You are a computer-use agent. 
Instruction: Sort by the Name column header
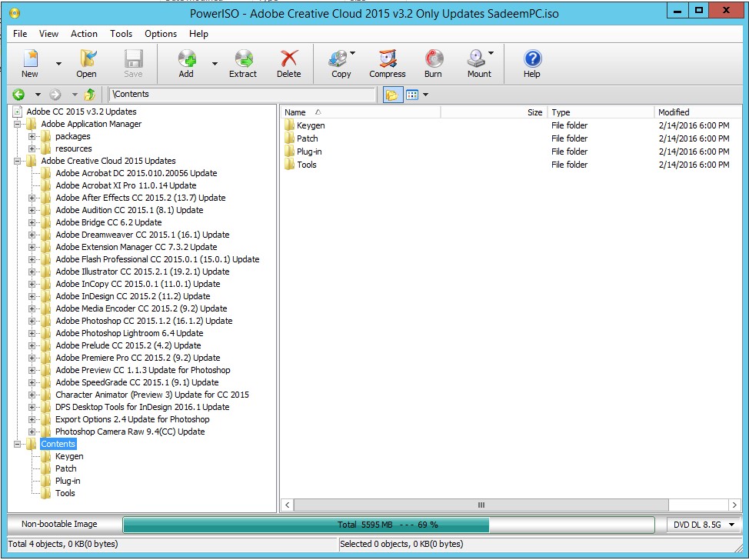361,112
